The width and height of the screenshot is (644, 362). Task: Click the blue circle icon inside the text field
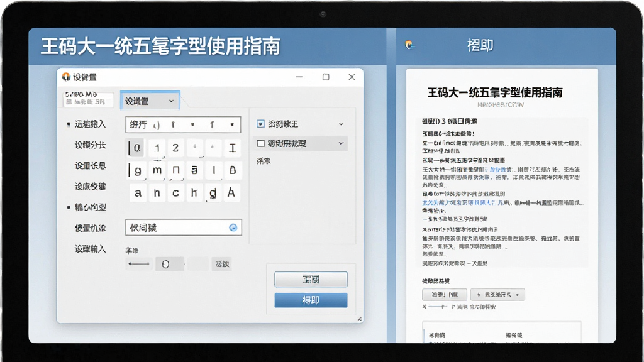point(233,228)
